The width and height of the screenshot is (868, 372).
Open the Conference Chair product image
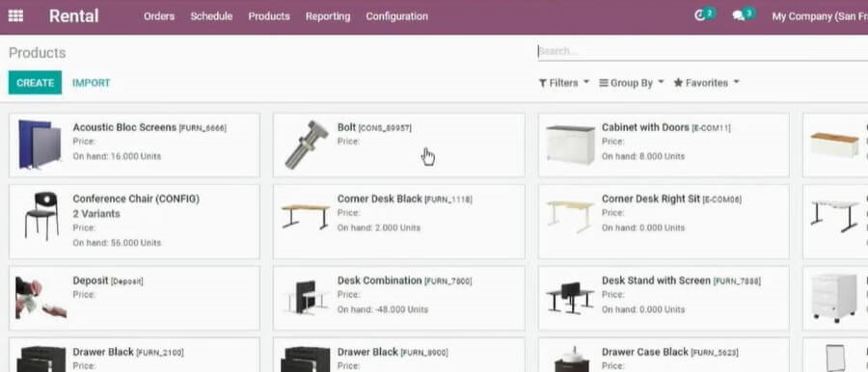click(x=41, y=216)
